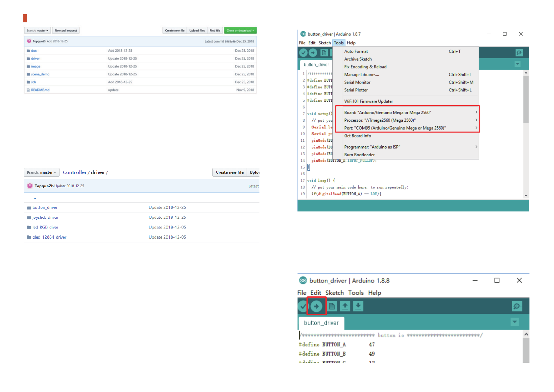Click the New pull request button
The width and height of the screenshot is (554, 392).
tap(66, 31)
